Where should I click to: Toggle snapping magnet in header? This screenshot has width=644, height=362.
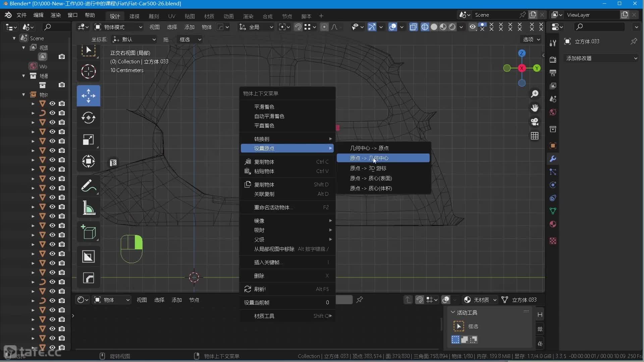(298, 27)
